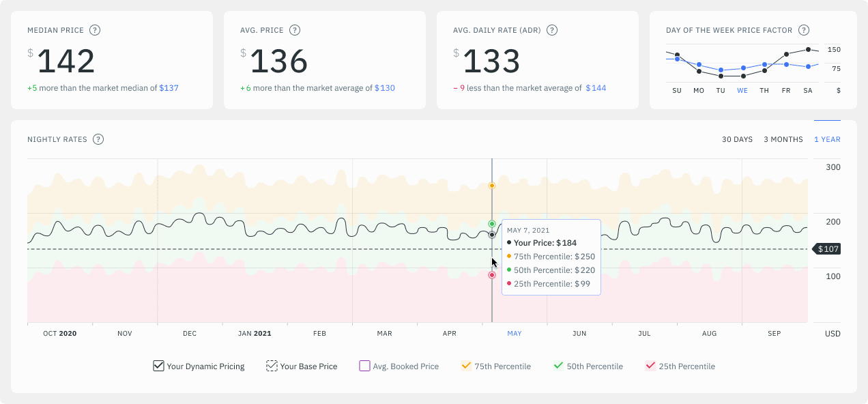
Task: Click the DEC month axis label
Action: (190, 334)
